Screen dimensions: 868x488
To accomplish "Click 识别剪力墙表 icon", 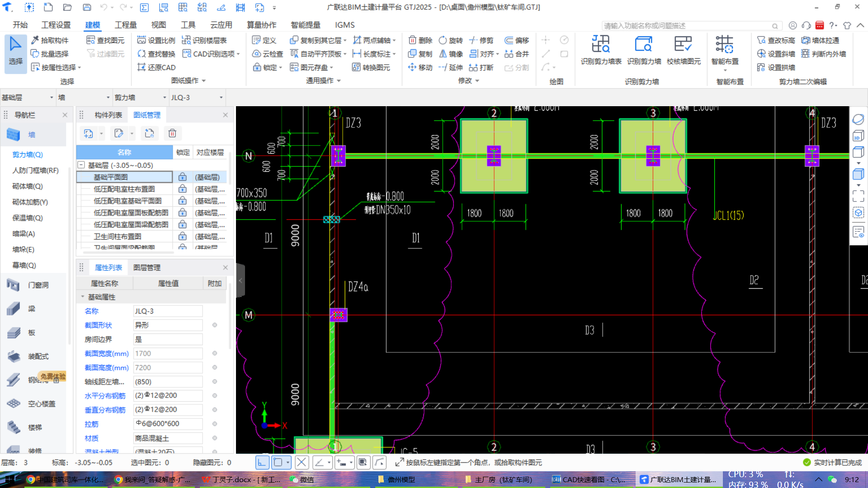I will 601,50.
